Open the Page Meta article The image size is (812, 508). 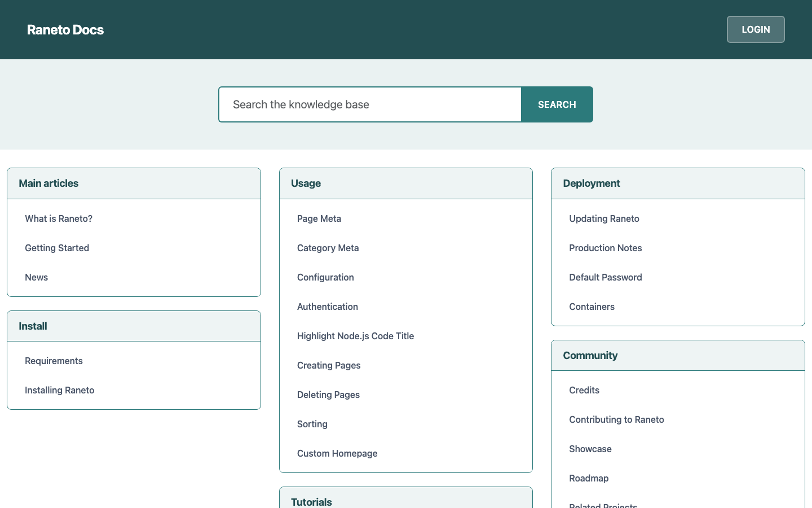pos(319,218)
